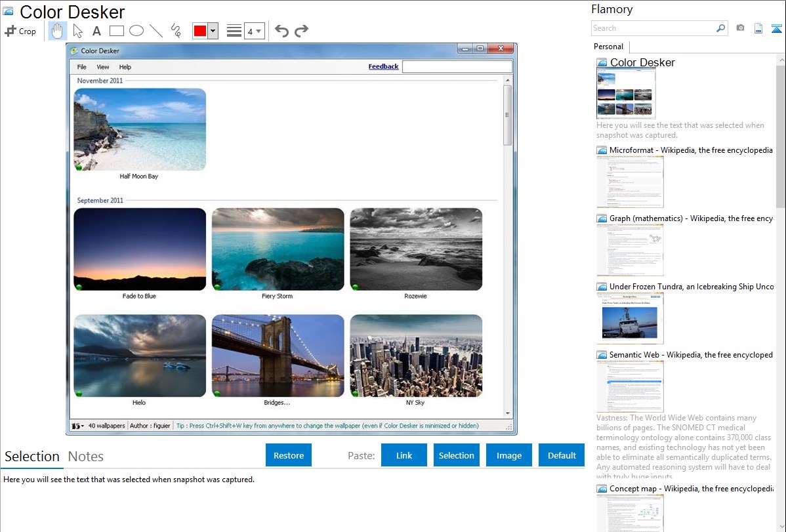Click the Default paste button
The image size is (786, 532).
(x=562, y=455)
